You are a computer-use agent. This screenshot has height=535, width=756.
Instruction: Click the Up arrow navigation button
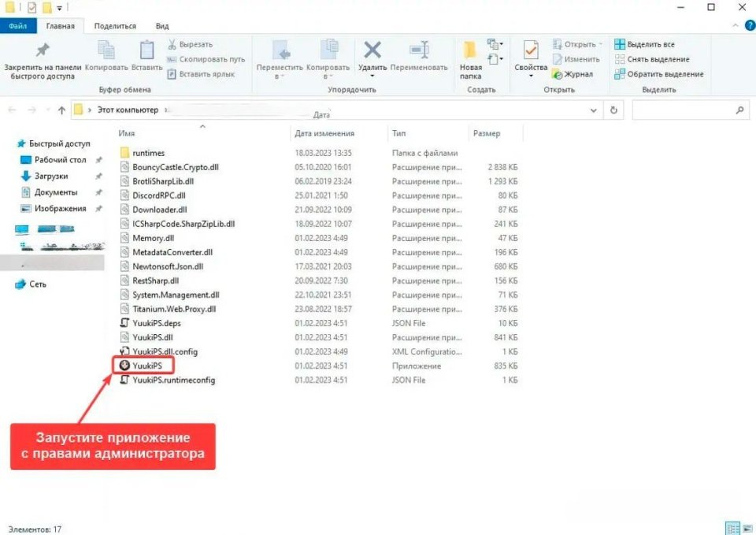pyautogui.click(x=61, y=110)
